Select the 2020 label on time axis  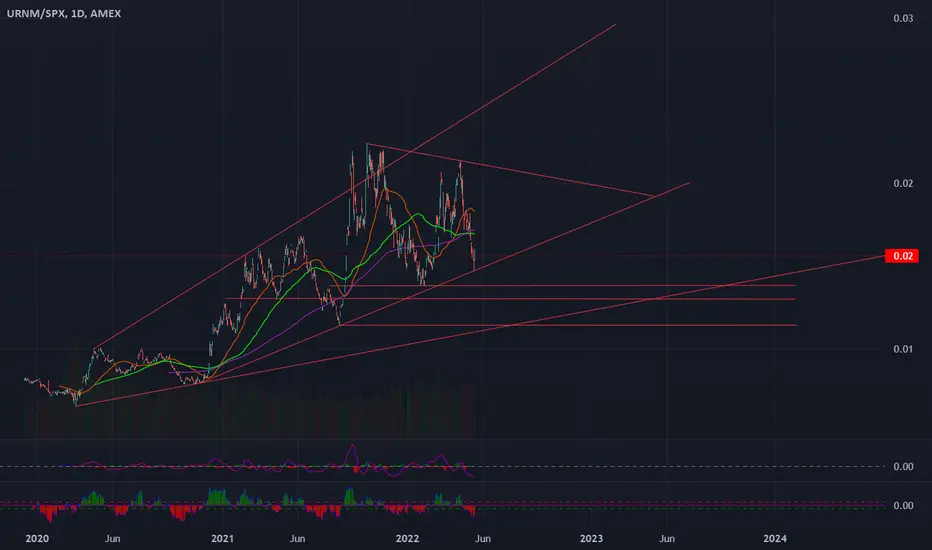pyautogui.click(x=37, y=538)
